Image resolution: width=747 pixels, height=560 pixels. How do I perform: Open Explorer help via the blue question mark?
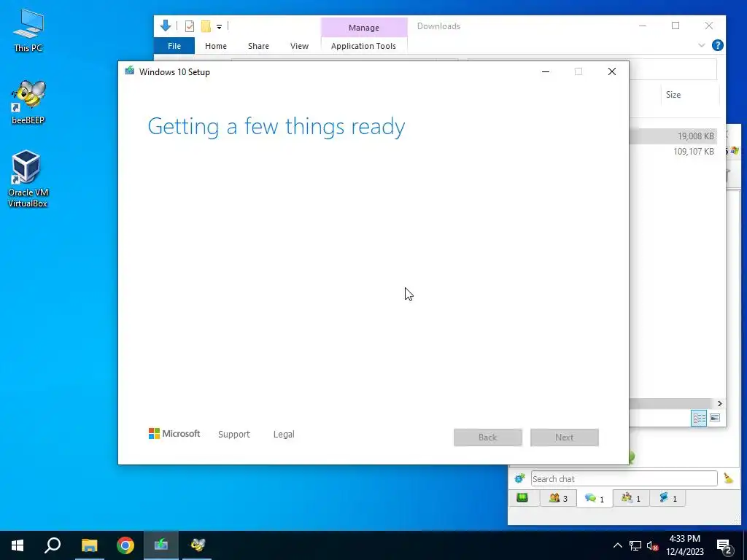pos(718,45)
